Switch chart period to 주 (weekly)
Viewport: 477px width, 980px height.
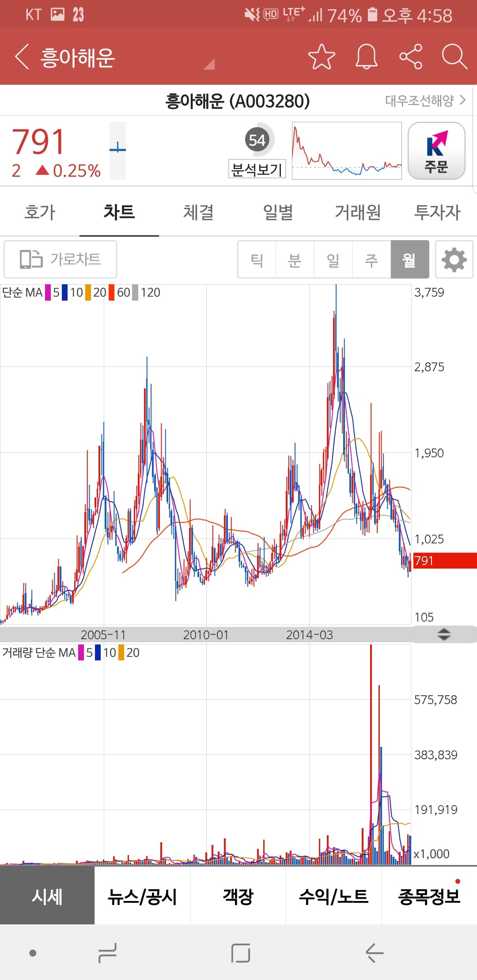tap(371, 260)
